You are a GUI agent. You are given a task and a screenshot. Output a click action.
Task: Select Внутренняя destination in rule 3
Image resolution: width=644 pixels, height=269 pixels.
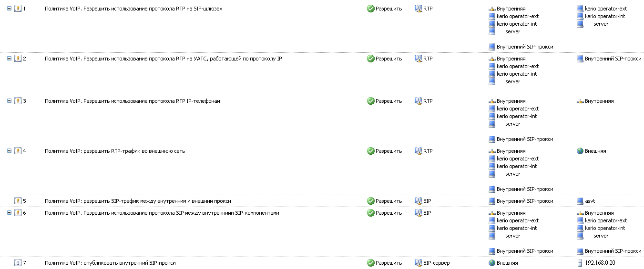coord(599,101)
